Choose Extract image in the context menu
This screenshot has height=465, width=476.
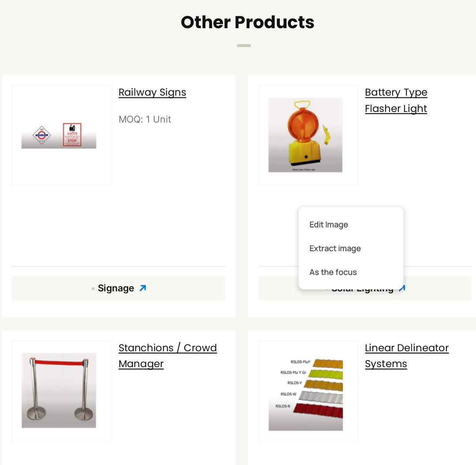coord(335,249)
